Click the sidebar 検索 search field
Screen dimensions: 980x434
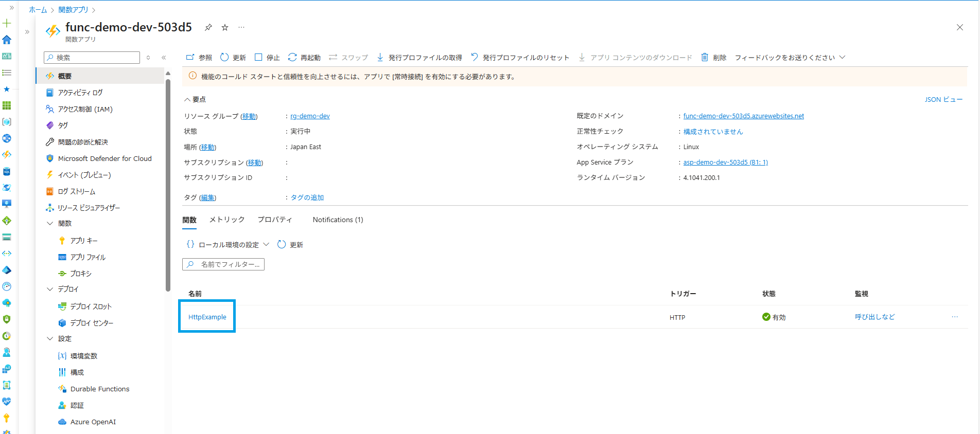(92, 58)
